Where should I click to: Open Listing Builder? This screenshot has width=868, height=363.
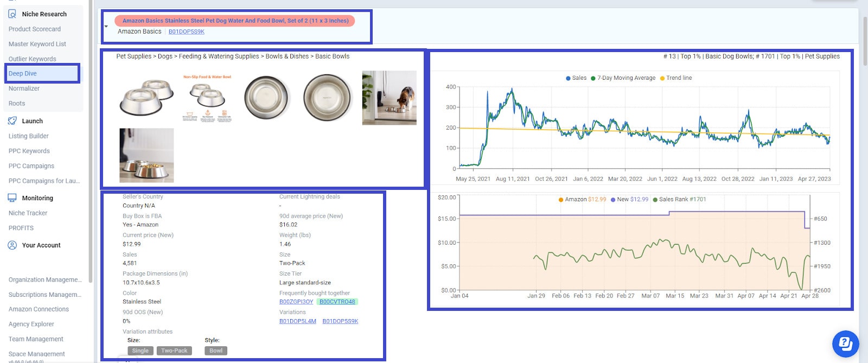(x=29, y=136)
